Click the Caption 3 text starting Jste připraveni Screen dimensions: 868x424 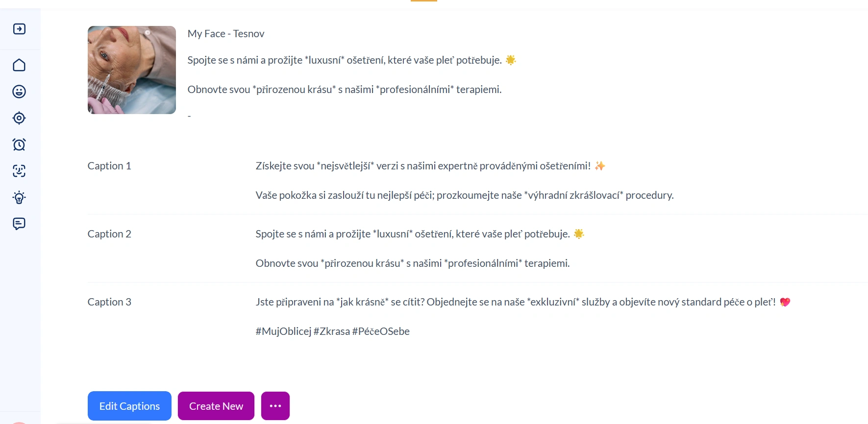click(x=523, y=302)
